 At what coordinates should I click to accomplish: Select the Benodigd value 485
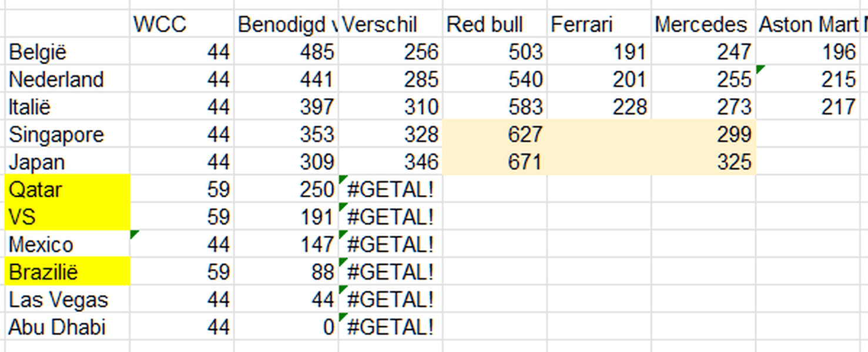pyautogui.click(x=286, y=52)
